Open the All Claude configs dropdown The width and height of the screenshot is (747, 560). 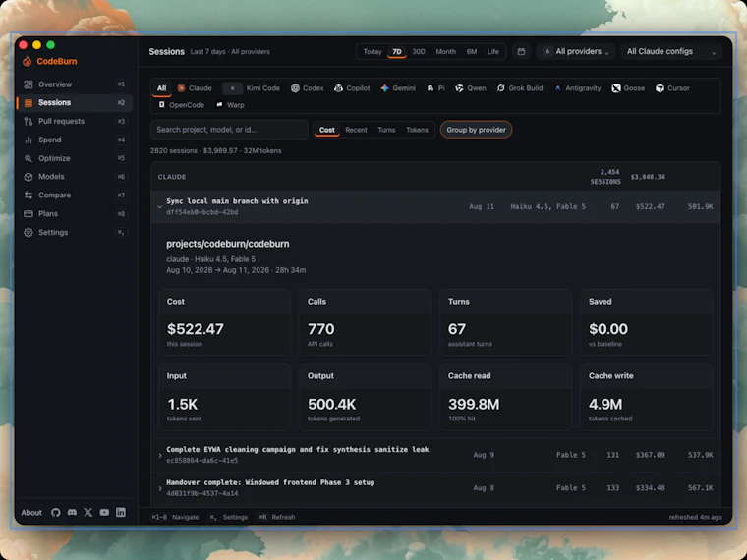671,51
